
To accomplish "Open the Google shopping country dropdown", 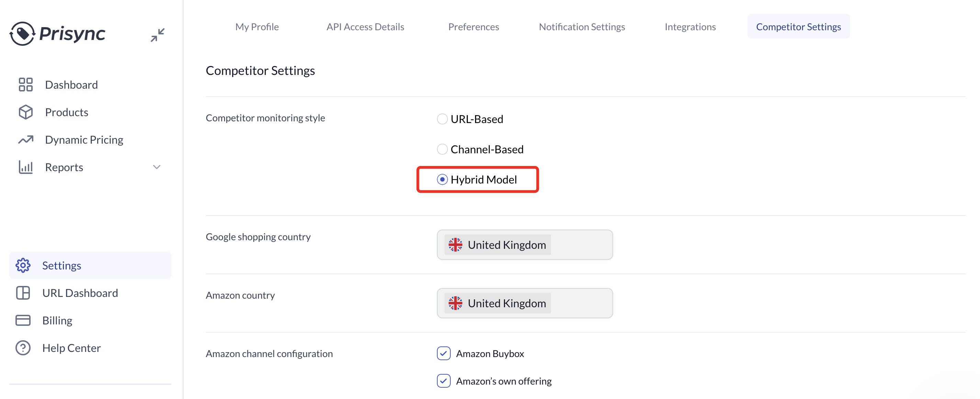I will tap(525, 244).
